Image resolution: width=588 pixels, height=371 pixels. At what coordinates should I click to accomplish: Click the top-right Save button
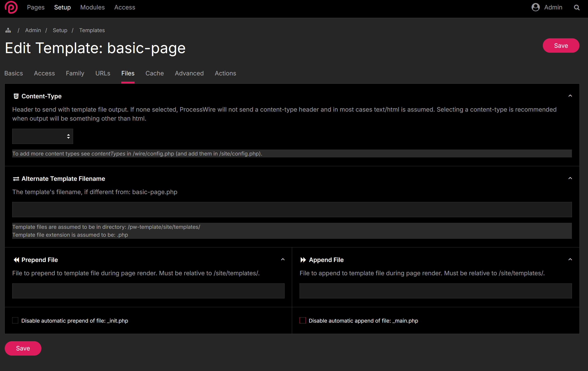coord(561,46)
